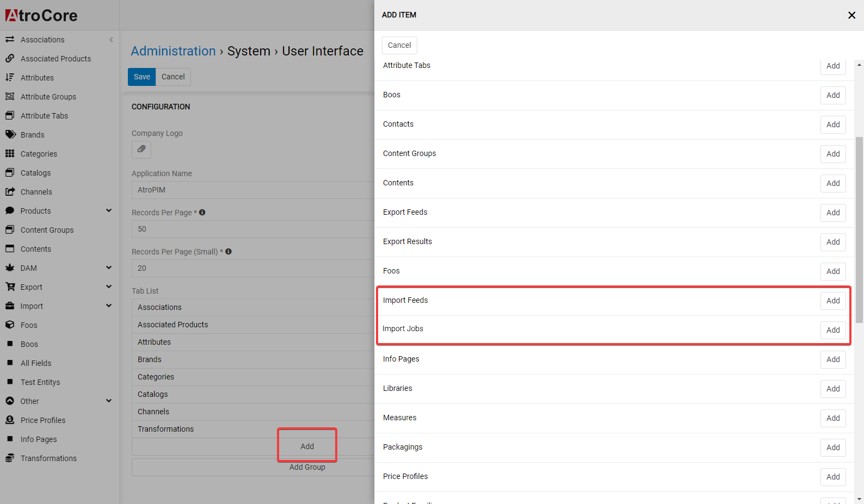Viewport: 864px width, 504px height.
Task: Add the Info Pages item
Action: (x=833, y=359)
